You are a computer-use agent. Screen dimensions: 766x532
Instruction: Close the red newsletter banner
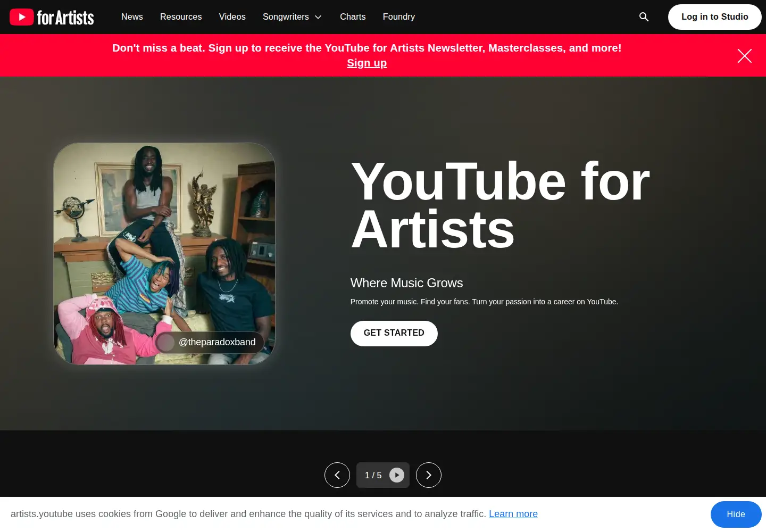pos(745,55)
